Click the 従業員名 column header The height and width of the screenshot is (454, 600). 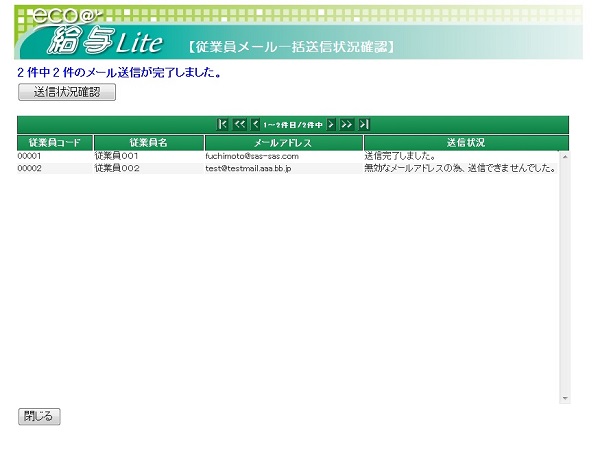149,143
